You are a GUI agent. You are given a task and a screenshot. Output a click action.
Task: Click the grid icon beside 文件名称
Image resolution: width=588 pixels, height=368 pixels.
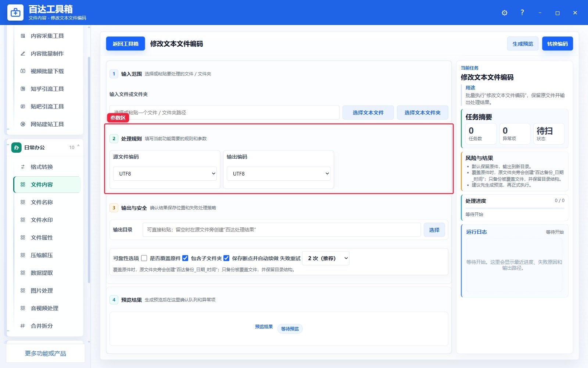23,202
